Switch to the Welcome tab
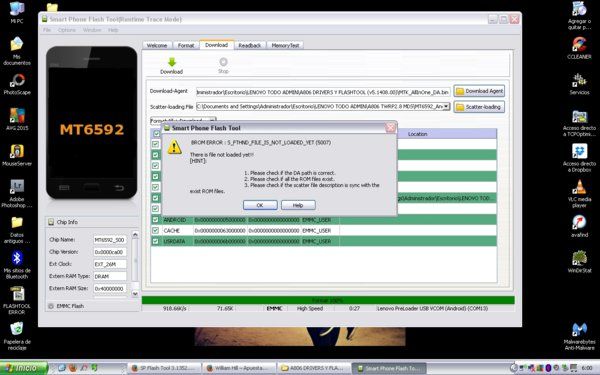600x375 pixels. pos(157,45)
